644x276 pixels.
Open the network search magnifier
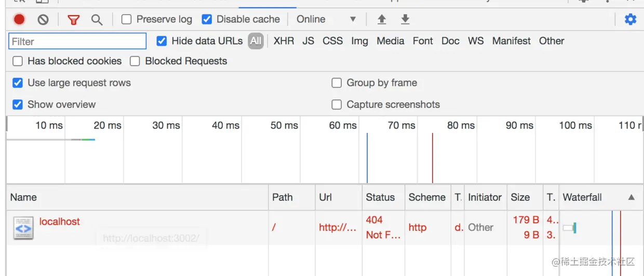click(97, 20)
